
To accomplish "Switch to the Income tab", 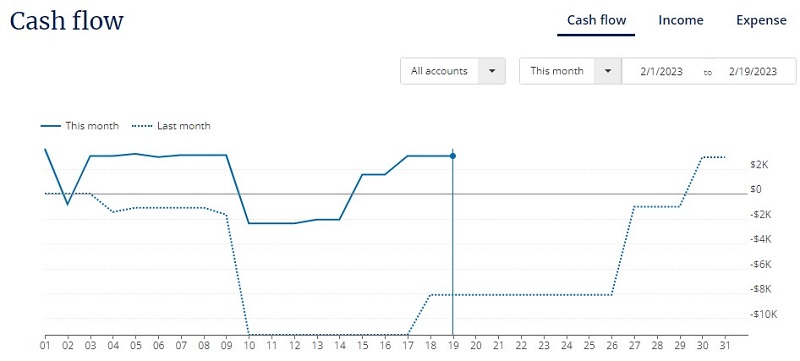I will pos(681,20).
